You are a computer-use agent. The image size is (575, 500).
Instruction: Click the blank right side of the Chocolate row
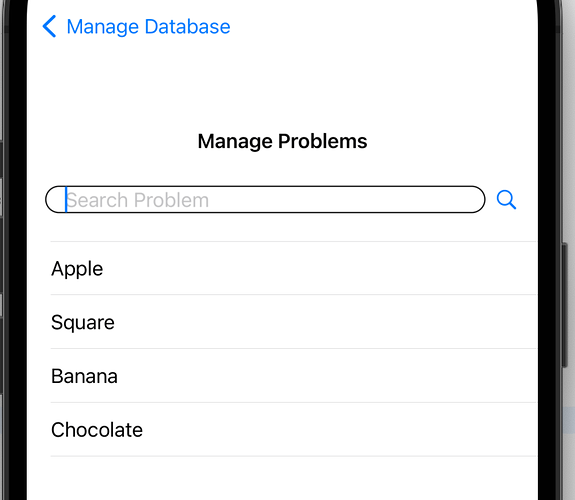point(367,430)
